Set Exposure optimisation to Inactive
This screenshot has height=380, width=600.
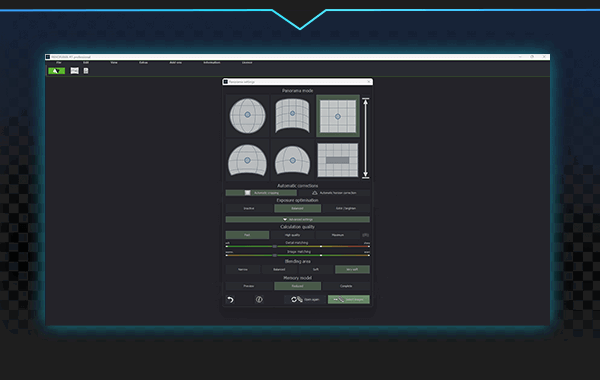[249, 209]
